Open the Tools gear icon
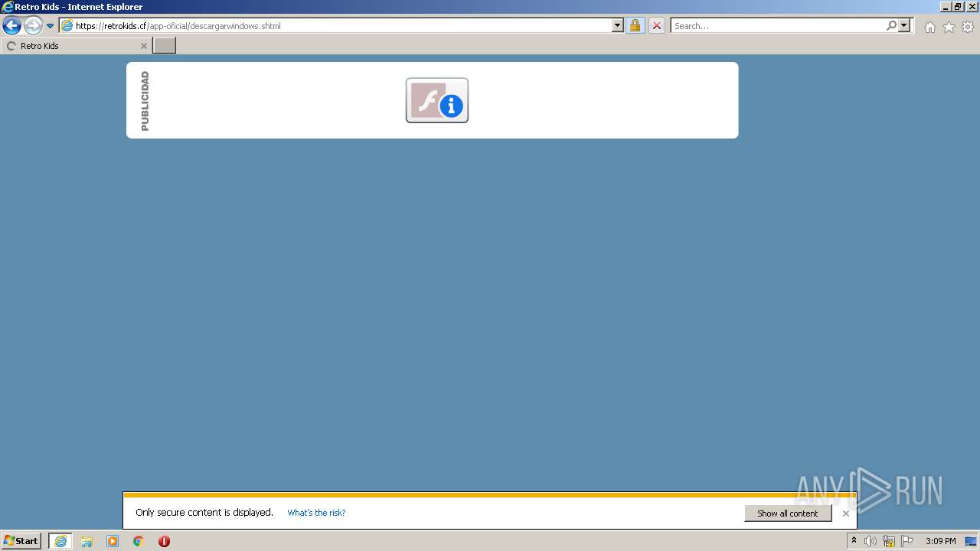The image size is (980, 551). point(968,27)
